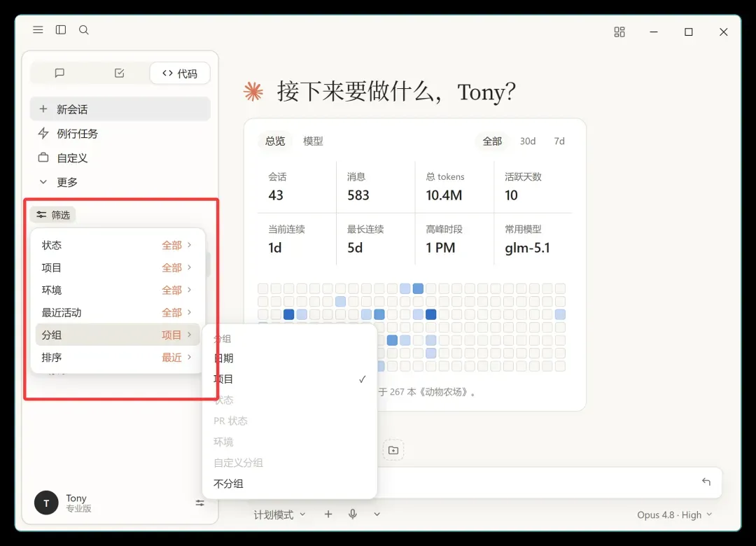Screen dimensions: 756x546
Task: Choose 不分组 in the grouping submenu
Action: tap(289, 484)
